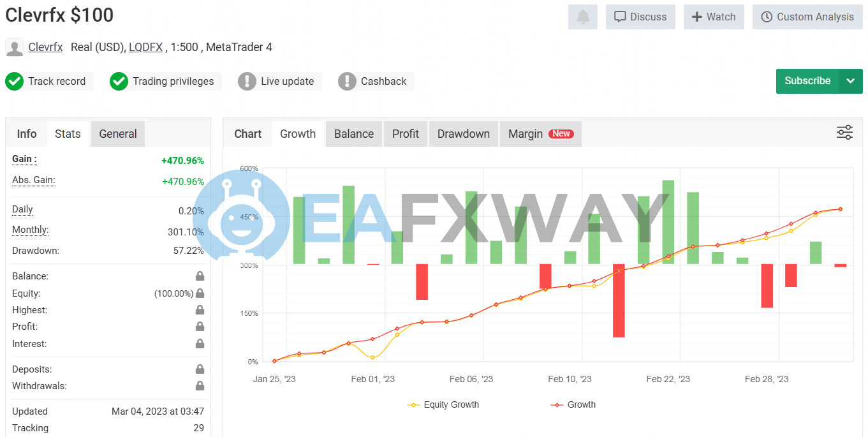Screen dimensions: 868x437
Task: Open the Drawdown chart tab
Action: click(463, 133)
